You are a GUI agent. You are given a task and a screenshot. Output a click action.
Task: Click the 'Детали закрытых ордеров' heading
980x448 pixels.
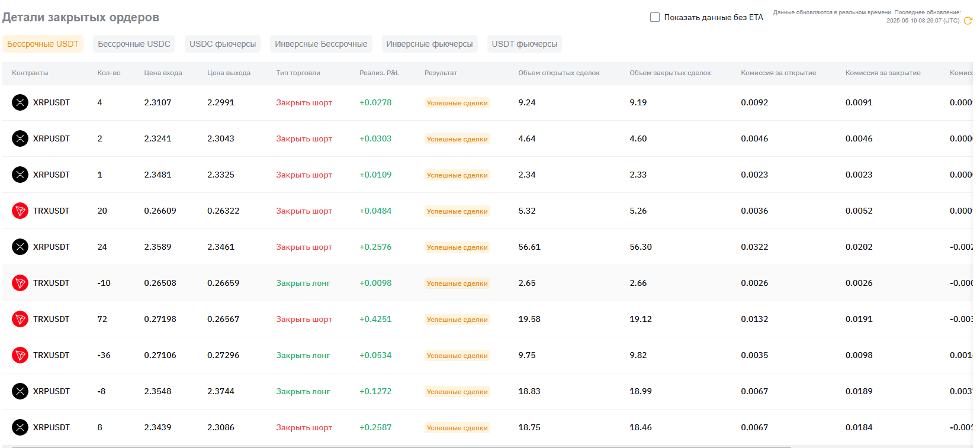click(x=81, y=17)
